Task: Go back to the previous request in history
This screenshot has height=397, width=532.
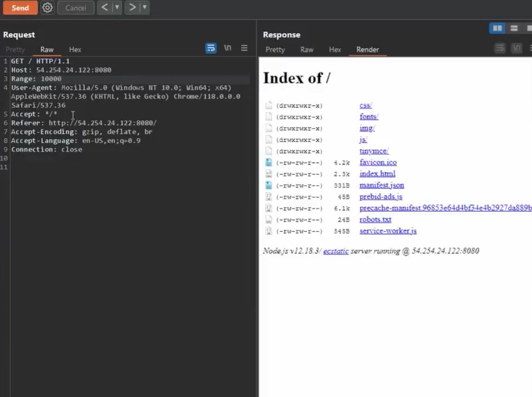Action: pyautogui.click(x=105, y=7)
